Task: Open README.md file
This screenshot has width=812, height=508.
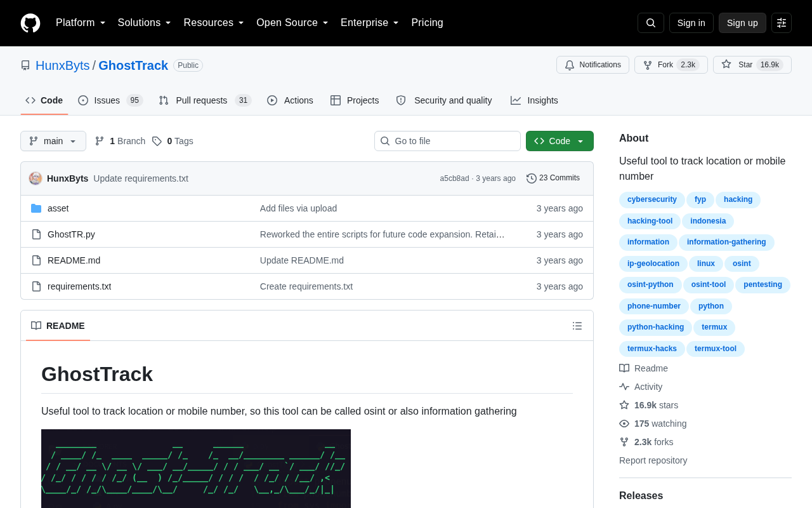Action: [74, 260]
